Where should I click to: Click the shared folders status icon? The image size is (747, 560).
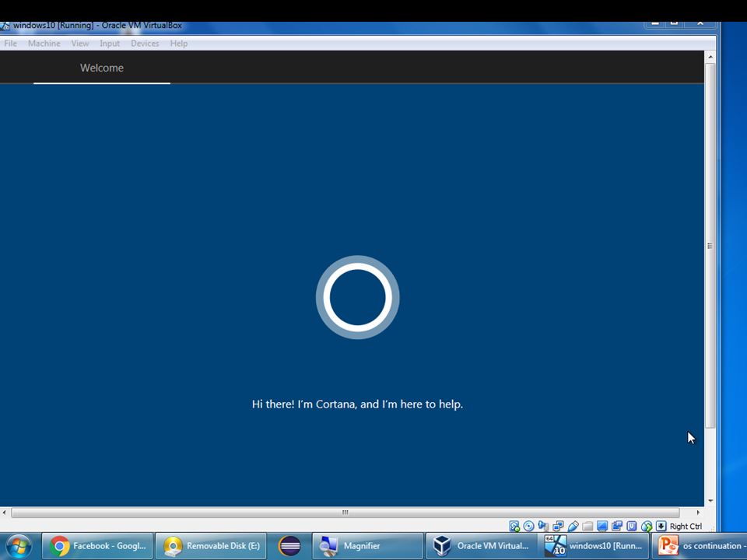(587, 526)
